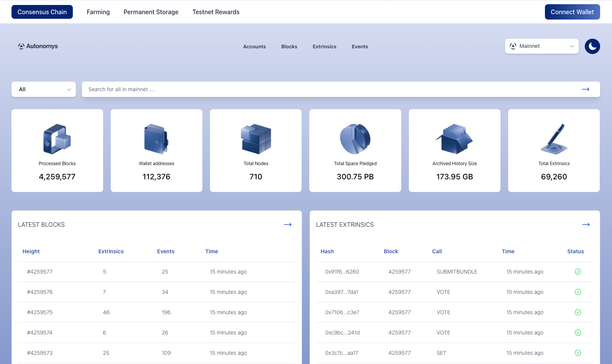This screenshot has height=364, width=612.
Task: Toggle dark mode with the moon button
Action: tap(592, 46)
